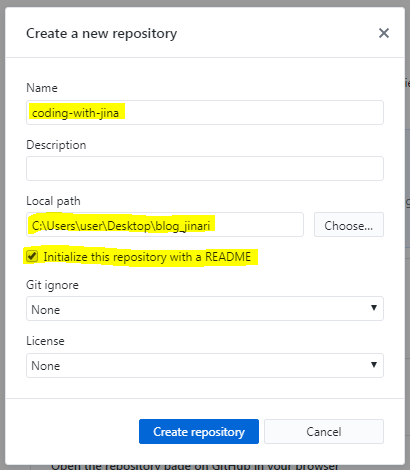Uncheck Initialize this repository with a README
This screenshot has width=410, height=470.
tap(32, 256)
